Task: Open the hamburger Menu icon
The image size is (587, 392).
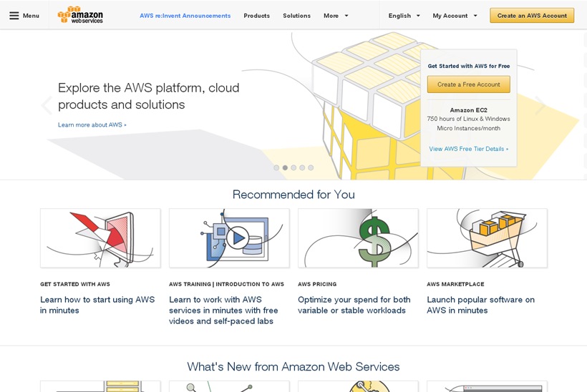Action: pos(14,15)
